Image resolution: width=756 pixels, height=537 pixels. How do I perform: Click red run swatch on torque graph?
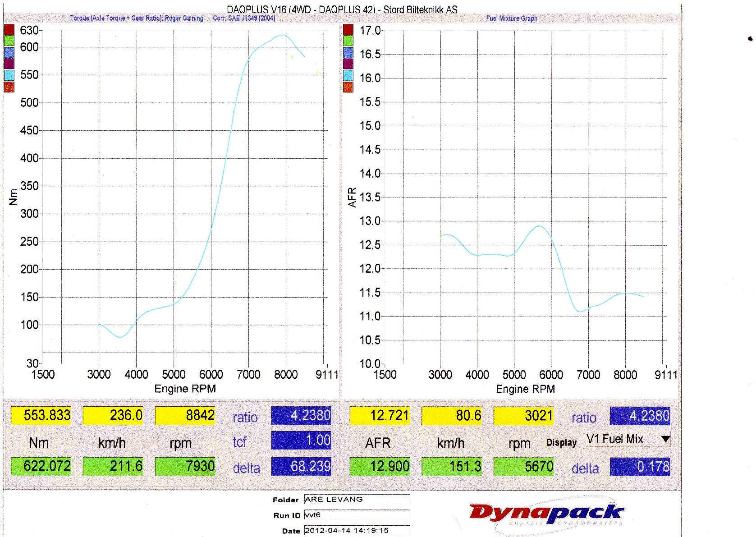coord(9,30)
